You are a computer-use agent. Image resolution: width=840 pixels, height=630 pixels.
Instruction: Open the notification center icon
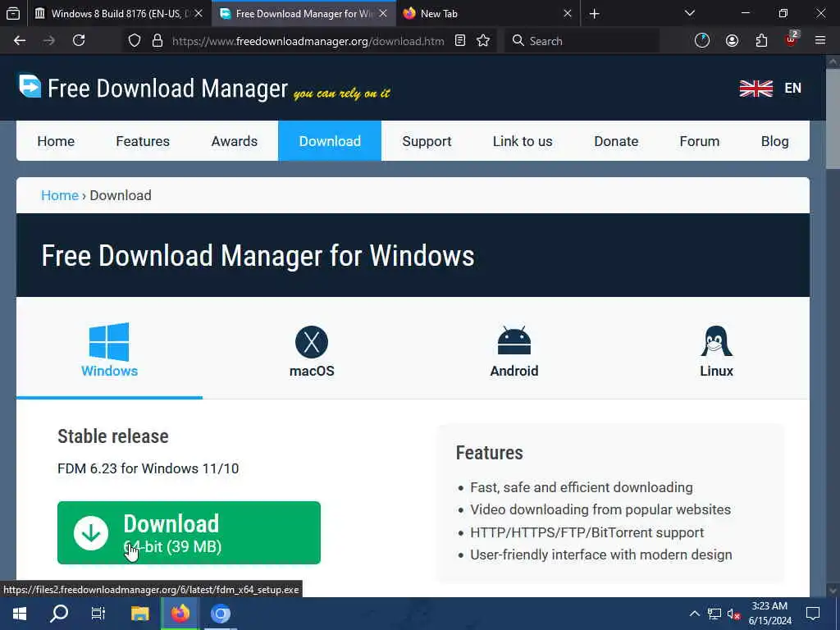[813, 614]
